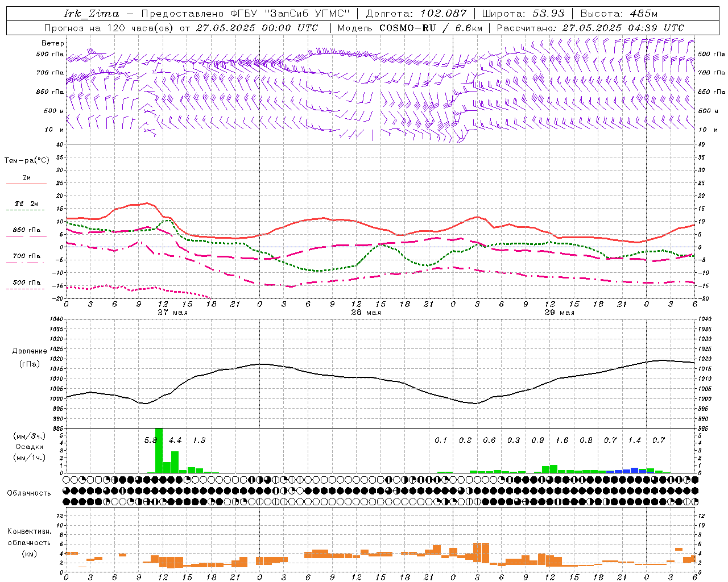Click the 0.2 precipitation total
This screenshot has width=728, height=582.
465,440
